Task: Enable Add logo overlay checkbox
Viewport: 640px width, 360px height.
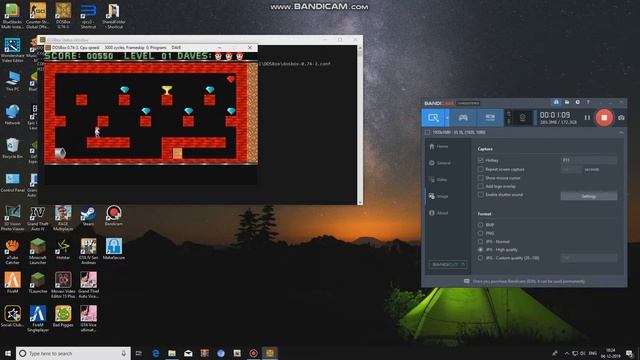Action: (x=480, y=186)
